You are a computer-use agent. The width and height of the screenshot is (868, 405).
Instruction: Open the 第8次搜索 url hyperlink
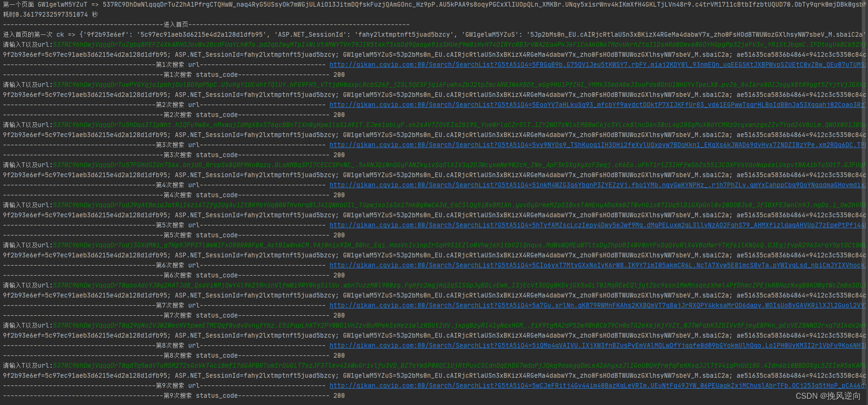click(x=597, y=346)
